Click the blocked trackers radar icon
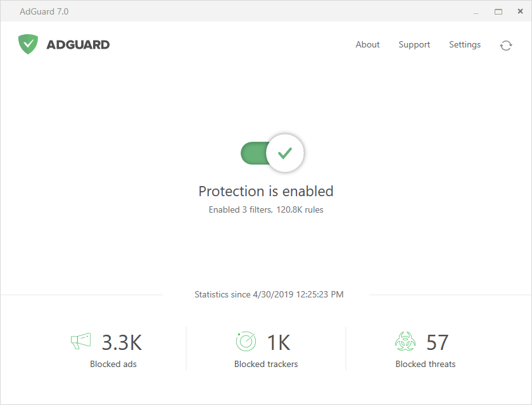This screenshot has width=532, height=405. pyautogui.click(x=246, y=341)
